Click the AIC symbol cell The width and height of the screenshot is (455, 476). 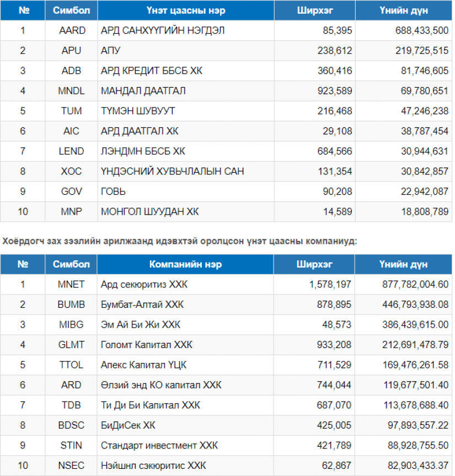pyautogui.click(x=72, y=131)
